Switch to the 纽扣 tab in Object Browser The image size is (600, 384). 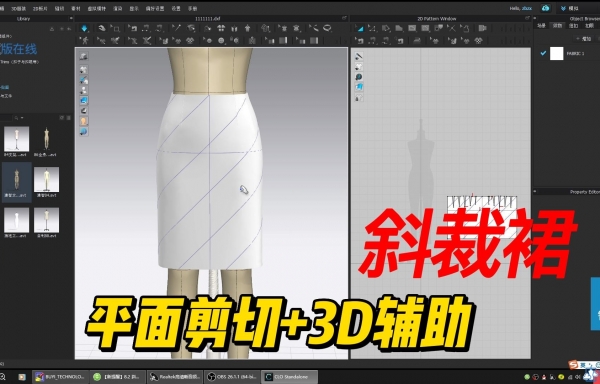click(573, 26)
